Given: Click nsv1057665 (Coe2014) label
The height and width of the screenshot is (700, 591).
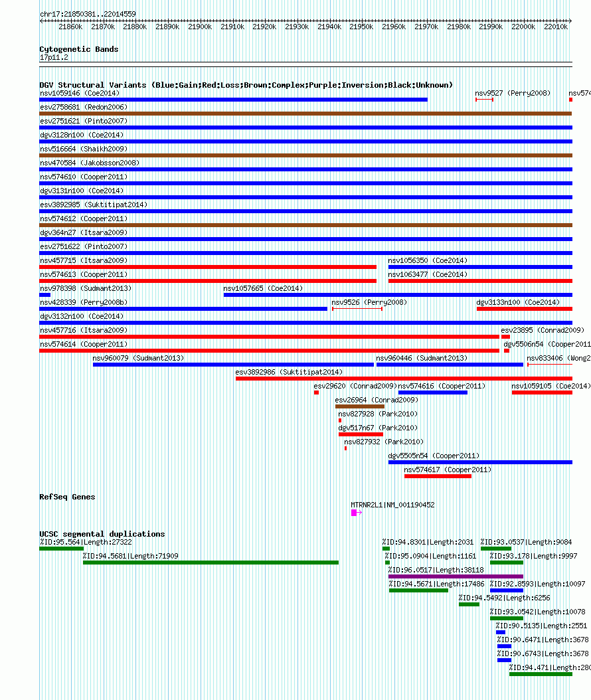Looking at the screenshot, I should coord(263,288).
